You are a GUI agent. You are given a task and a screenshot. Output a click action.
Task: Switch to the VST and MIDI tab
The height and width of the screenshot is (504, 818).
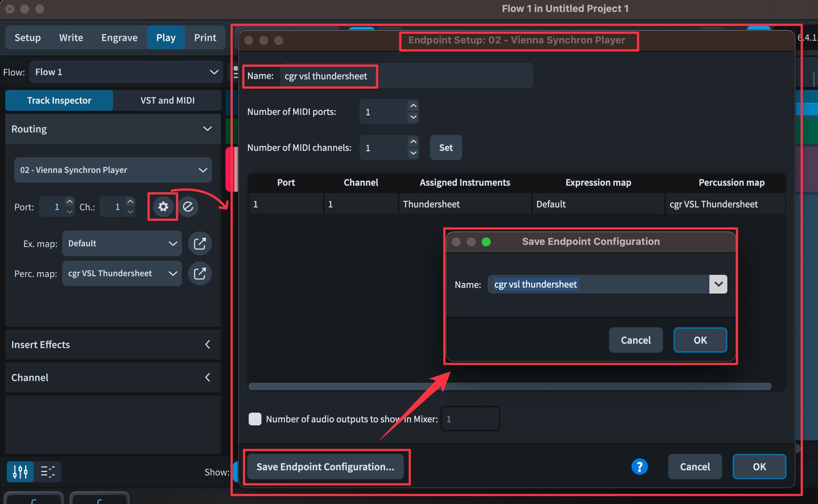coord(167,101)
